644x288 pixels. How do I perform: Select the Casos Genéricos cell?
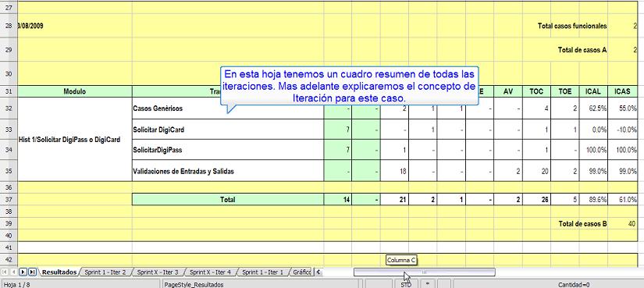pos(228,108)
